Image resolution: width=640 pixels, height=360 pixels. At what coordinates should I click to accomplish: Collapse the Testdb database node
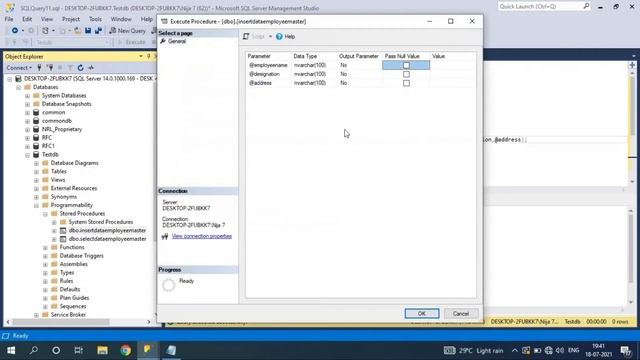[x=27, y=155]
